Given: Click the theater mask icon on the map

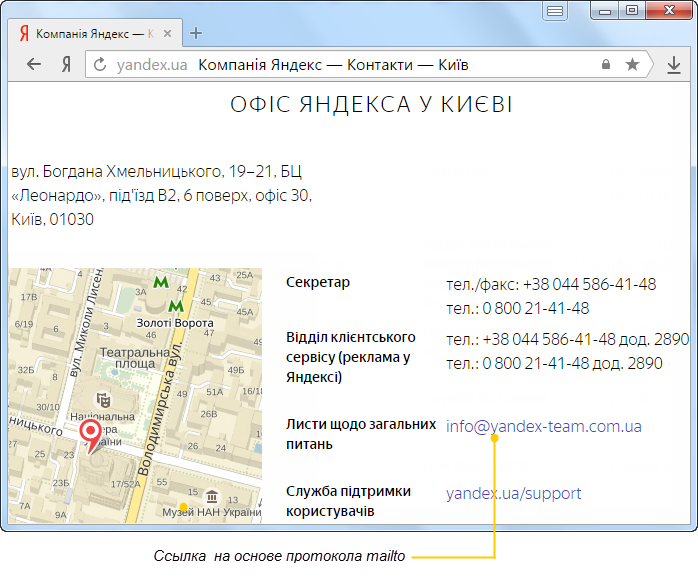Looking at the screenshot, I should (x=103, y=400).
